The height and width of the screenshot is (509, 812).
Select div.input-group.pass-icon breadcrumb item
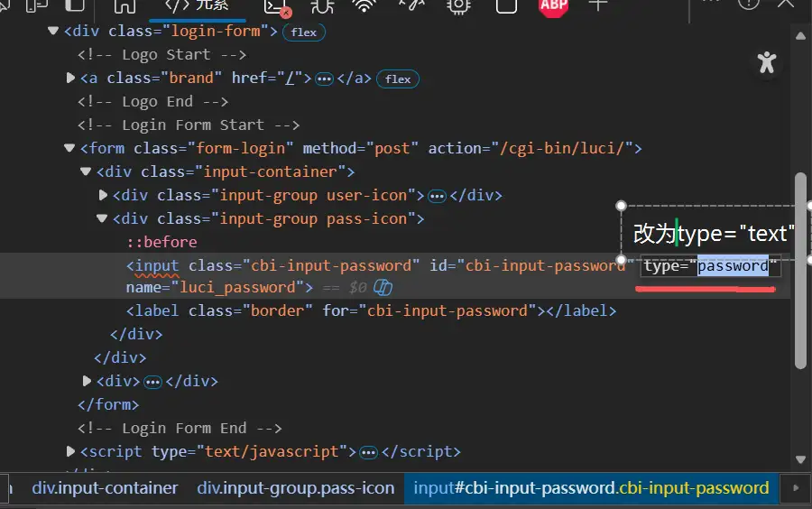click(296, 488)
